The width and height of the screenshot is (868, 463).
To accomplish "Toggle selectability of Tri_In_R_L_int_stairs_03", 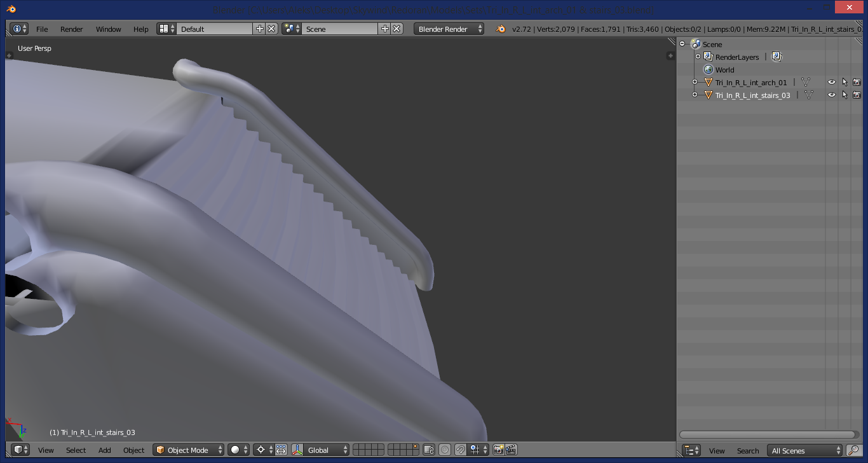I will tap(844, 95).
